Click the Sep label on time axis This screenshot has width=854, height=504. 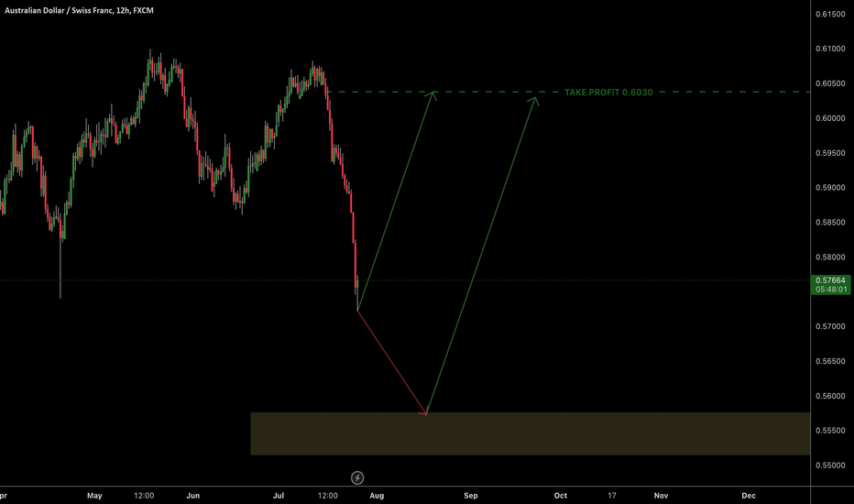tap(471, 495)
